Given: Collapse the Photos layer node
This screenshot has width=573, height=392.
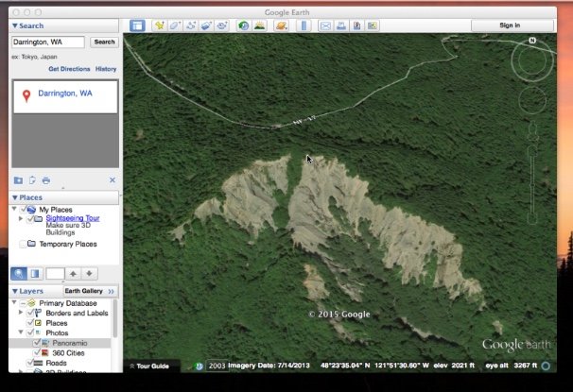Looking at the screenshot, I should pyautogui.click(x=21, y=332).
